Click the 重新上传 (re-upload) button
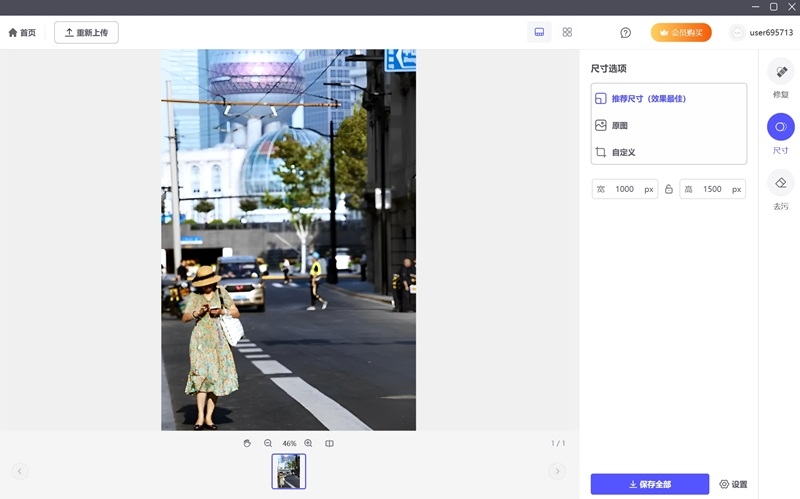This screenshot has width=800, height=499. [86, 32]
